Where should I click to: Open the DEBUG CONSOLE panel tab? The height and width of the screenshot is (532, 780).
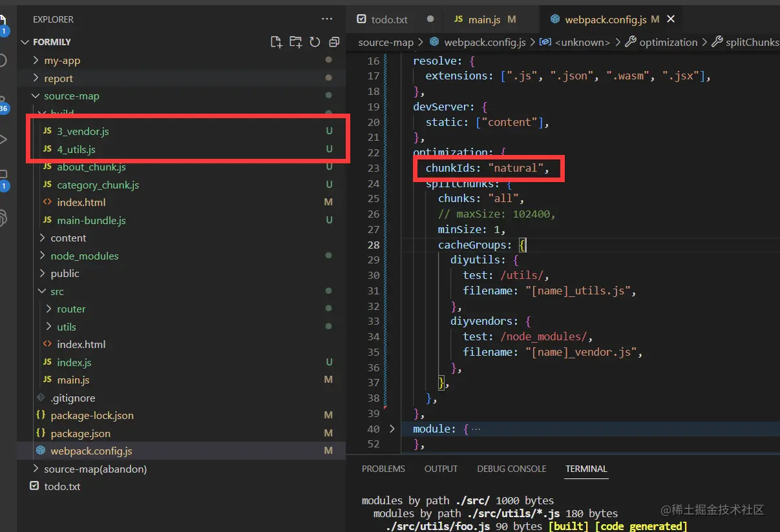(x=512, y=469)
